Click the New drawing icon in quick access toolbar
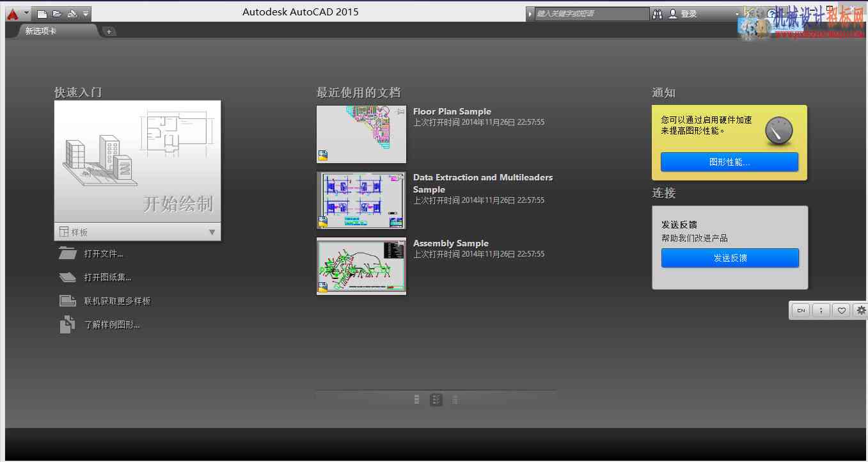 point(43,13)
